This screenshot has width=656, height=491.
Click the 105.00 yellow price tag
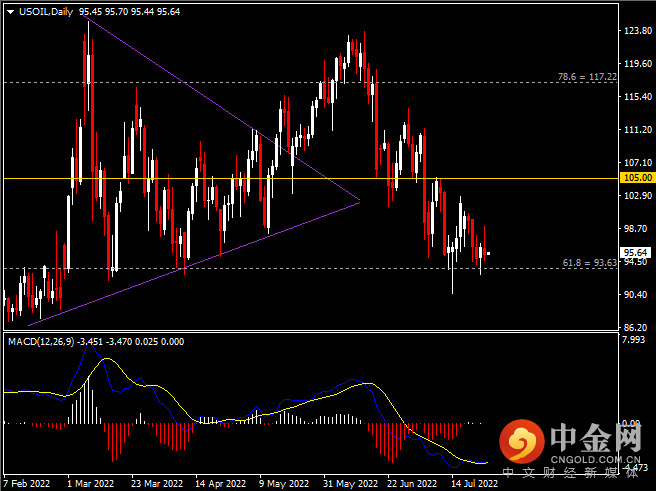coord(637,178)
